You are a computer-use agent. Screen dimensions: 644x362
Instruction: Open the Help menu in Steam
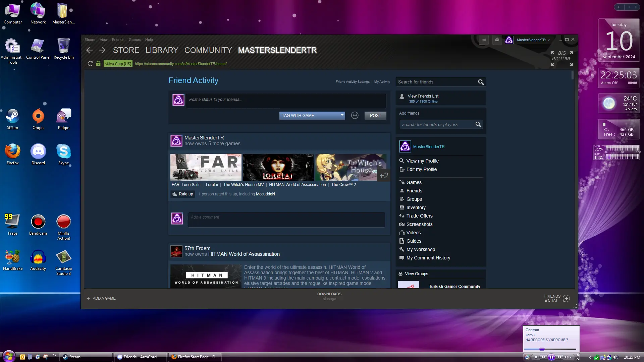click(x=149, y=40)
